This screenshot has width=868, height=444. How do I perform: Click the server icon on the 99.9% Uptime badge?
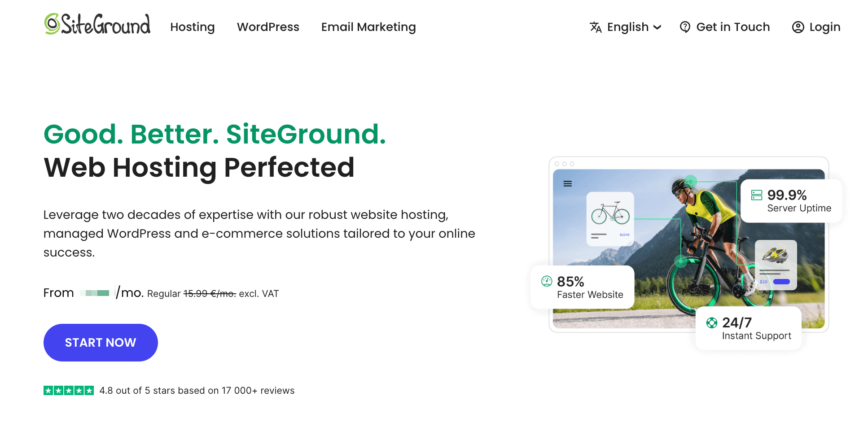pos(757,195)
